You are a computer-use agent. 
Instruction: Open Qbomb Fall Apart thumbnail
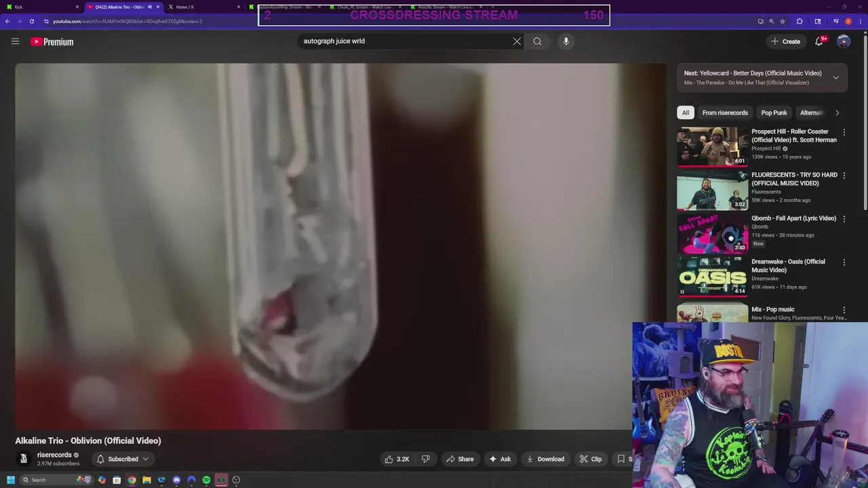[x=712, y=233]
